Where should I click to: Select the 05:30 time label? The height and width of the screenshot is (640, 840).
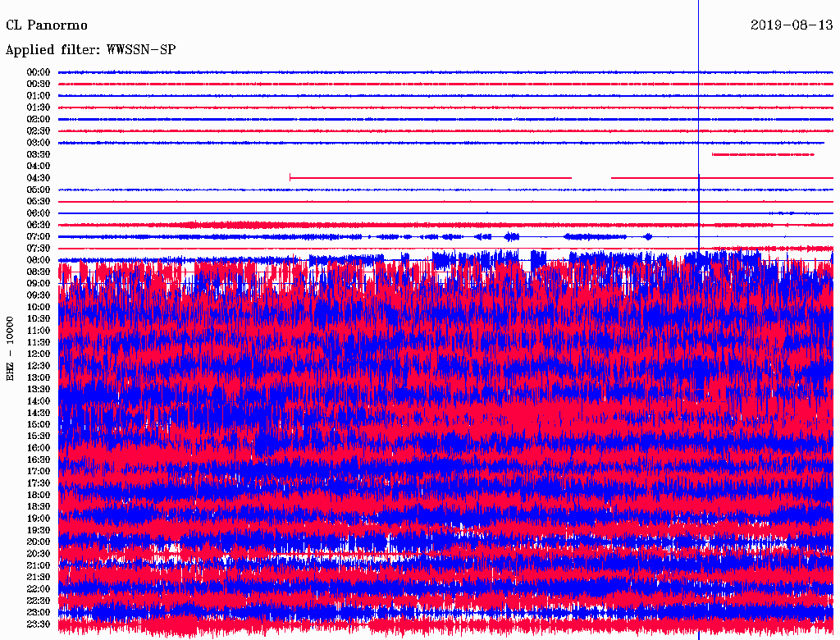[x=39, y=202]
